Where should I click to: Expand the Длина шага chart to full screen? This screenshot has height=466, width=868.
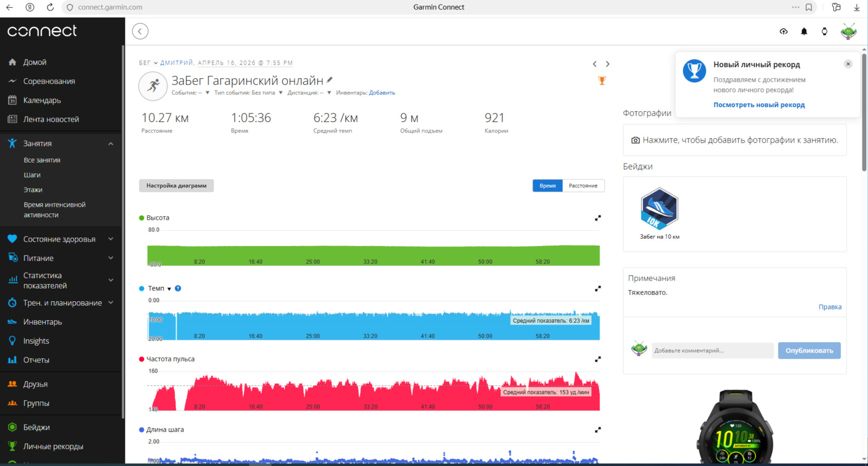(x=598, y=430)
